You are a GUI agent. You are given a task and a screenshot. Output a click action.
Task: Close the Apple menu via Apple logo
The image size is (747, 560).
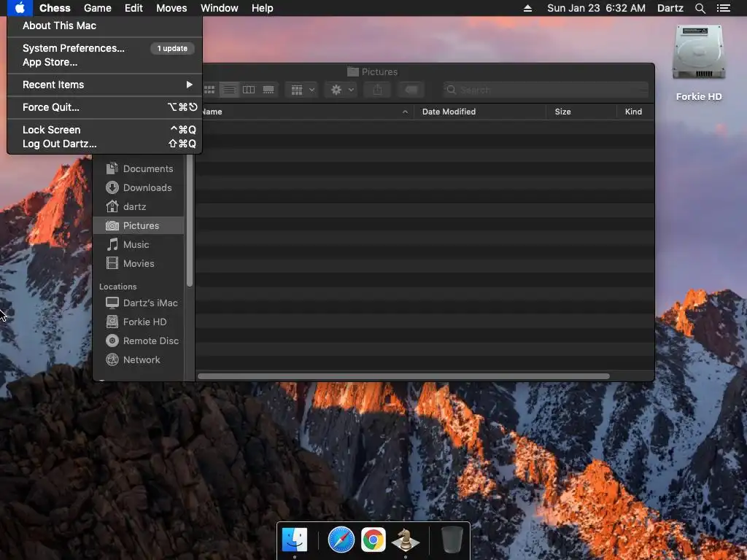pyautogui.click(x=20, y=8)
